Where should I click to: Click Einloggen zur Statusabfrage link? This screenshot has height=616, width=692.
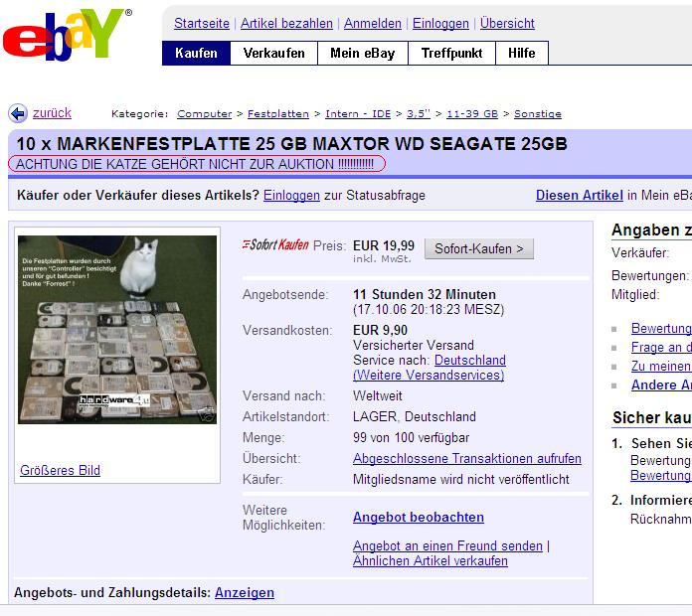coord(291,196)
